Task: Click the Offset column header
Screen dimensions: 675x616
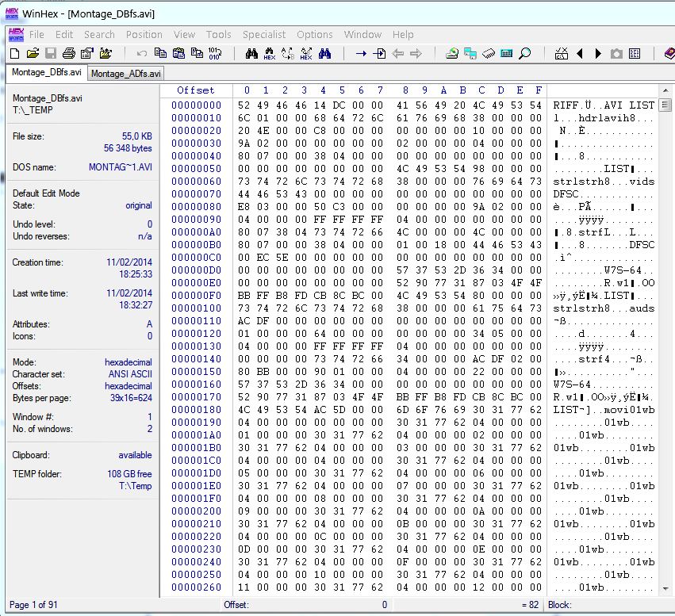Action: click(196, 90)
